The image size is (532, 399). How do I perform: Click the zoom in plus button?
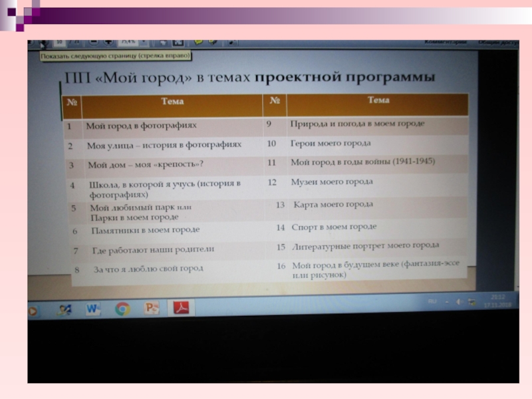pos(108,42)
